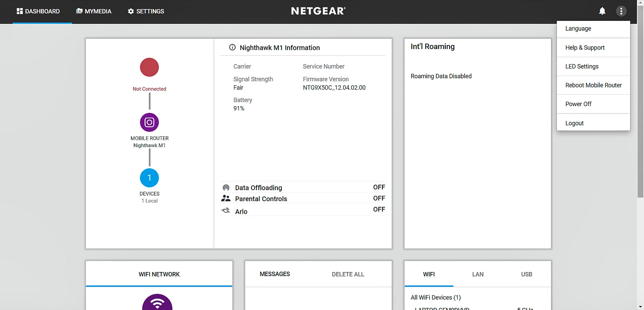Viewport: 644px width, 310px height.
Task: Click firmware version NTG9X50C_12.04.02.00
Action: tap(334, 88)
